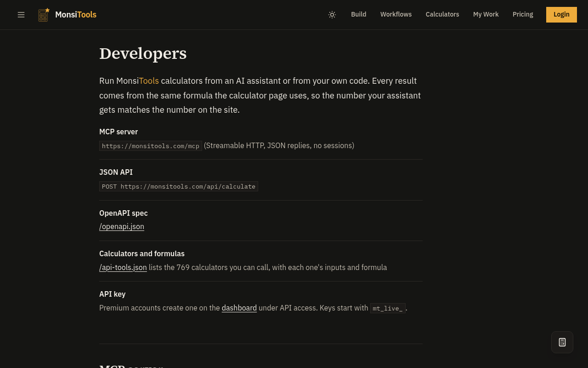Click the '(Streamable HTTP, JSON replies, no sessions)' text
588x368 pixels.
point(279,145)
